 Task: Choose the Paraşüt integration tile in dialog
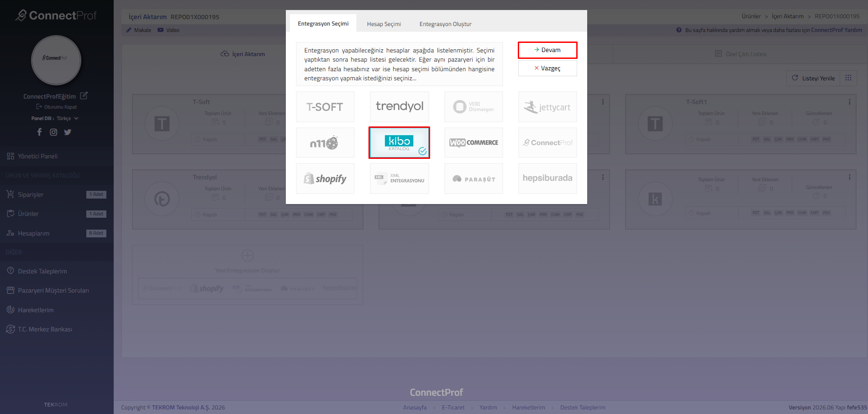[x=473, y=178]
